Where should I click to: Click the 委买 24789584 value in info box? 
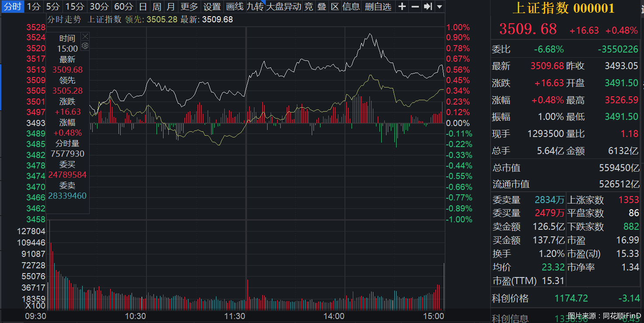(x=67, y=175)
